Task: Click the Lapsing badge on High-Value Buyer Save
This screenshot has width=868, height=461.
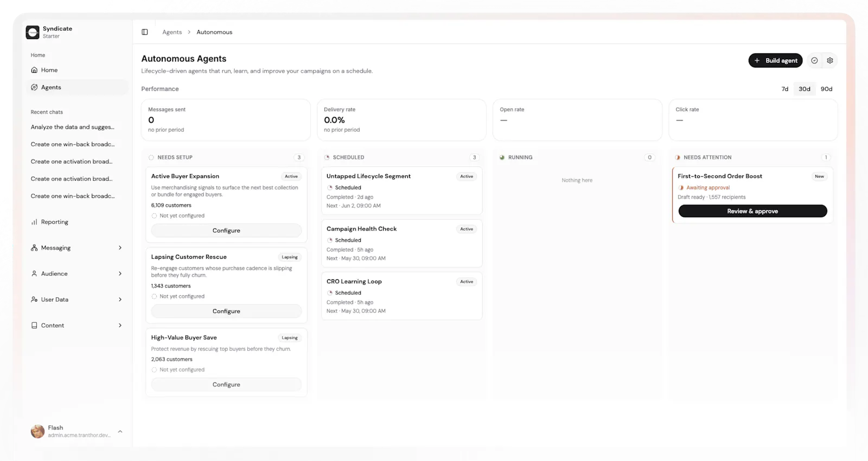Action: [290, 338]
